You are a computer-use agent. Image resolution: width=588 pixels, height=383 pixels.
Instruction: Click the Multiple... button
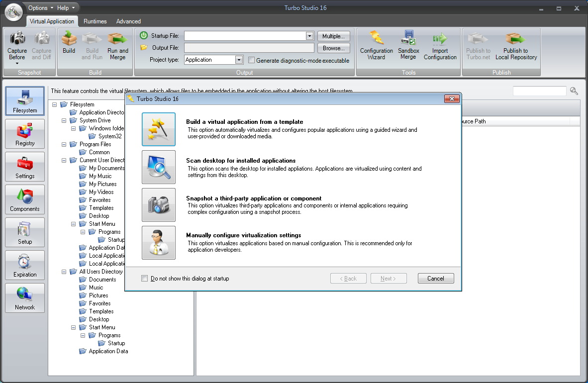tap(333, 36)
